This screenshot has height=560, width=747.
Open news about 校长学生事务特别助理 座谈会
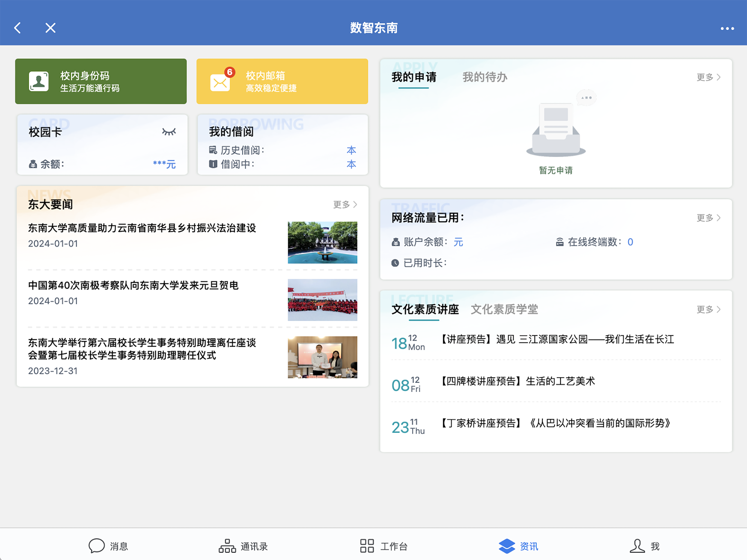(142, 349)
